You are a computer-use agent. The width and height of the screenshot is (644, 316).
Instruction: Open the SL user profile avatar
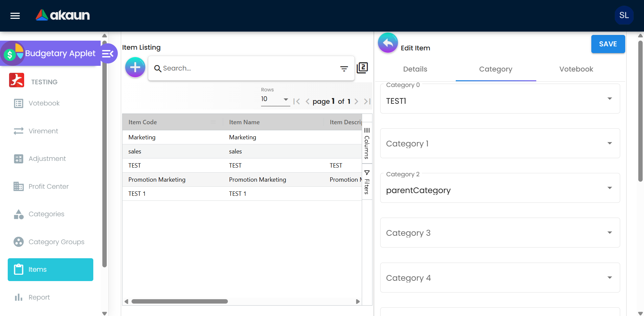pos(624,15)
